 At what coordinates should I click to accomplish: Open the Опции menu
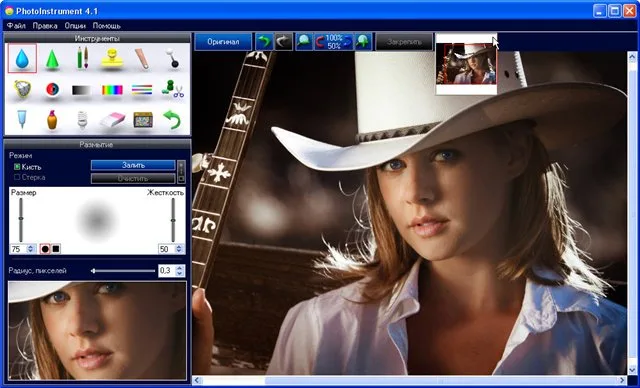pyautogui.click(x=75, y=25)
